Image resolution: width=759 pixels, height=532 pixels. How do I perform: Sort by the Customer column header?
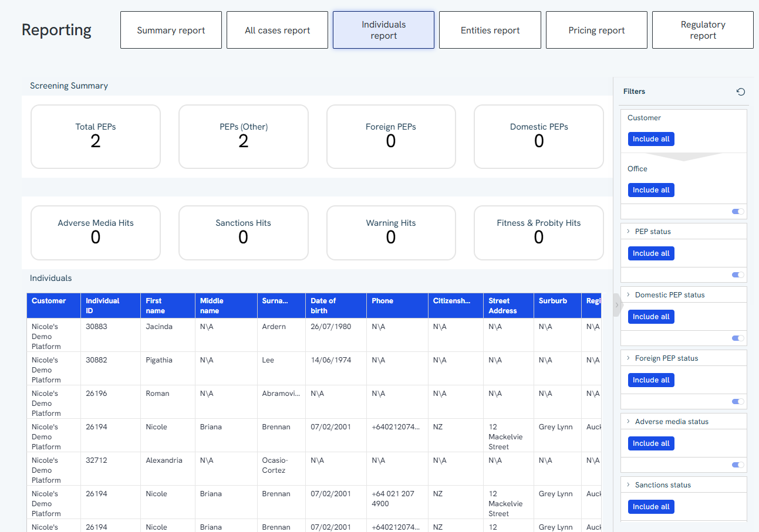click(x=54, y=306)
